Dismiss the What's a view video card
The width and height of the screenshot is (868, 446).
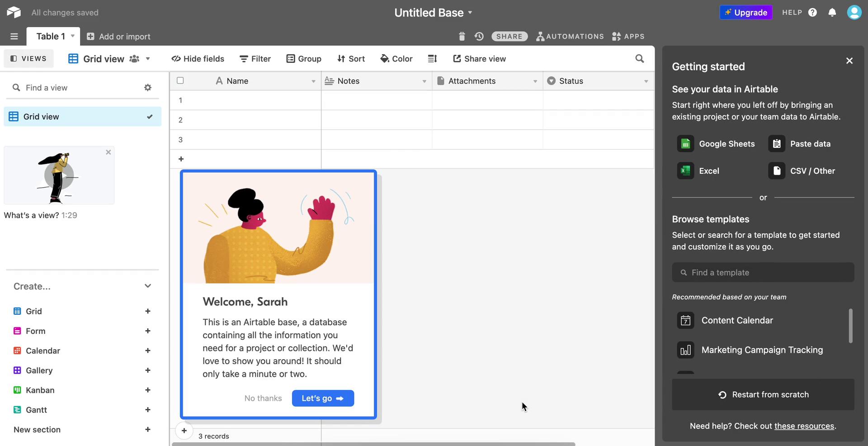[108, 152]
